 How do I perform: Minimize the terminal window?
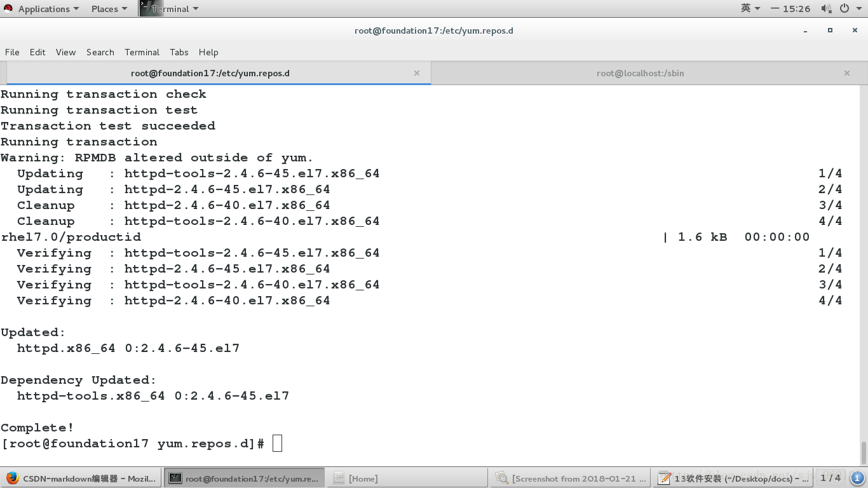806,30
